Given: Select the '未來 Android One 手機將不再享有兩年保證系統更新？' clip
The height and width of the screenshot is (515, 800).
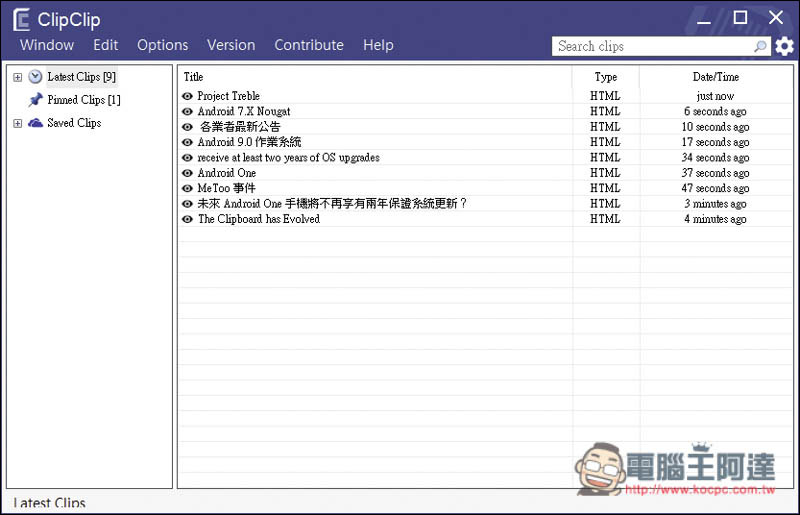Looking at the screenshot, I should [x=332, y=204].
